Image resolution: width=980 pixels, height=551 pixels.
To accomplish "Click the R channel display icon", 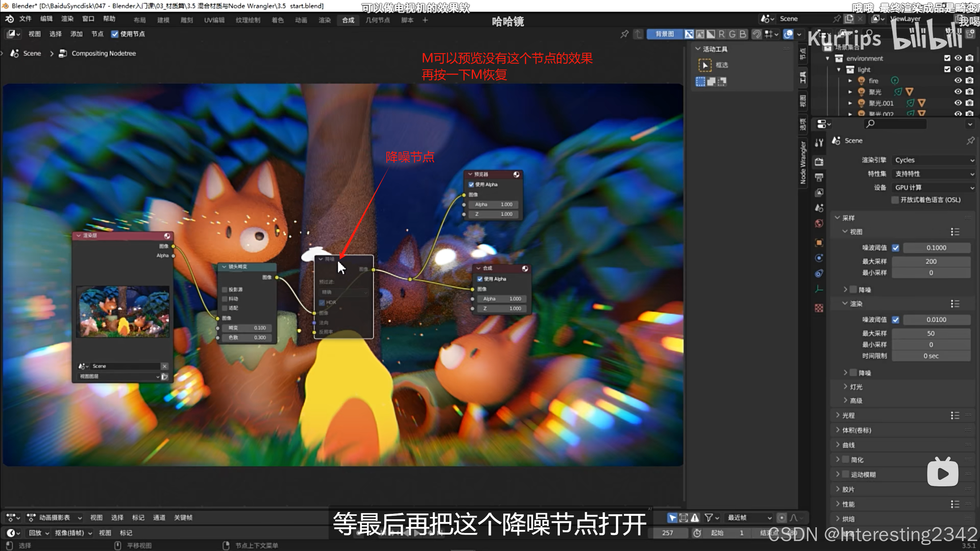I will tap(722, 34).
